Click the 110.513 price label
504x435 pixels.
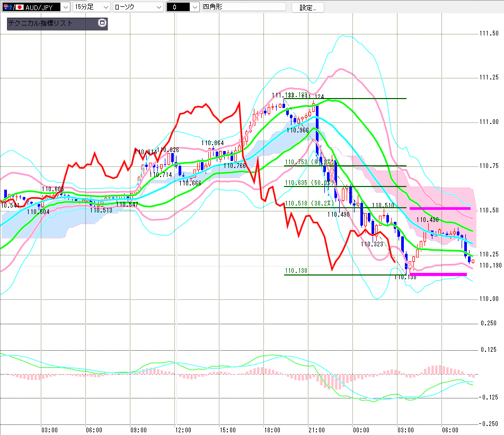tap(101, 210)
